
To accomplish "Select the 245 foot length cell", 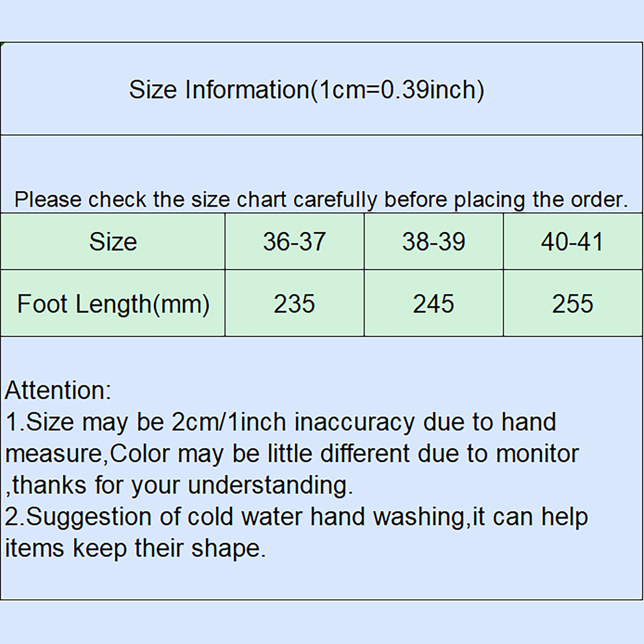I will (x=433, y=303).
